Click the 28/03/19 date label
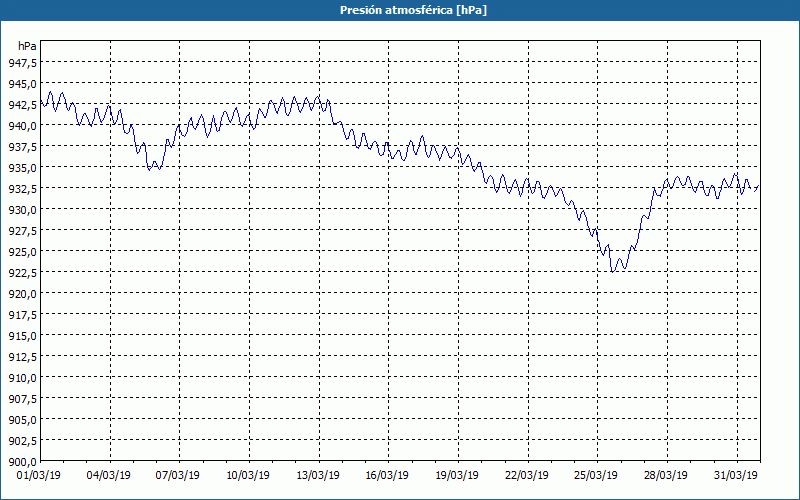The width and height of the screenshot is (800, 500). [x=667, y=475]
